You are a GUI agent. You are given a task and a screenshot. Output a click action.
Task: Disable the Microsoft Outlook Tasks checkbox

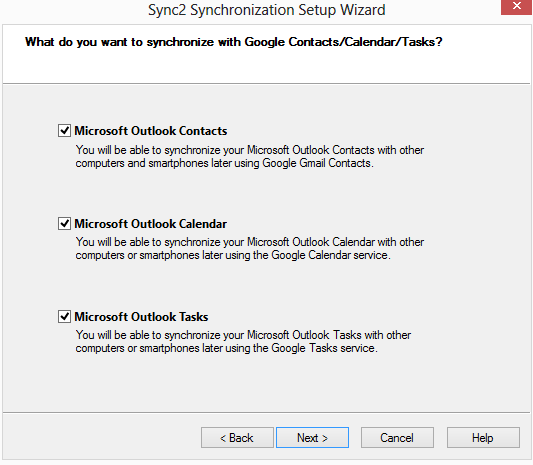tap(64, 316)
